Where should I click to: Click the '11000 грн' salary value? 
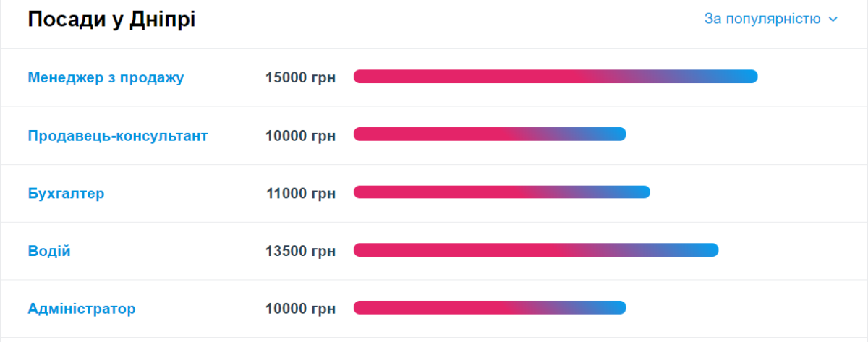click(300, 193)
